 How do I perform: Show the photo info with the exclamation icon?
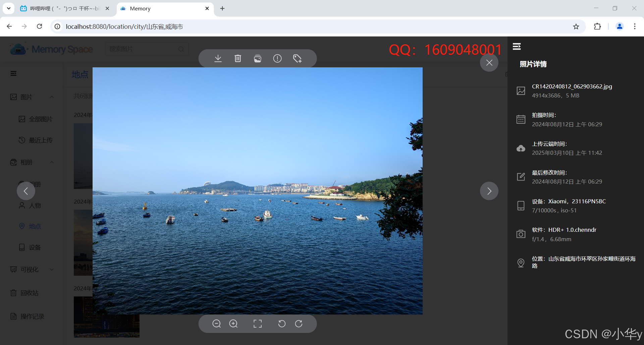pos(277,59)
